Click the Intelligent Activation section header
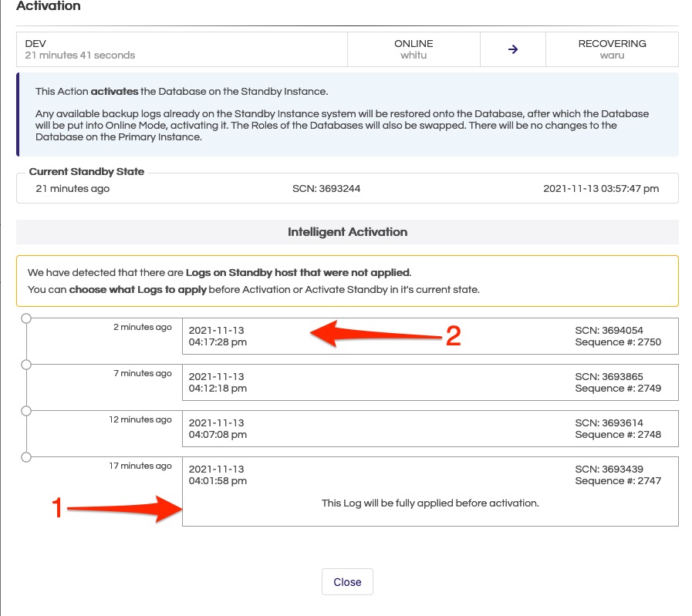Screen dimensions: 692x616 click(347, 231)
